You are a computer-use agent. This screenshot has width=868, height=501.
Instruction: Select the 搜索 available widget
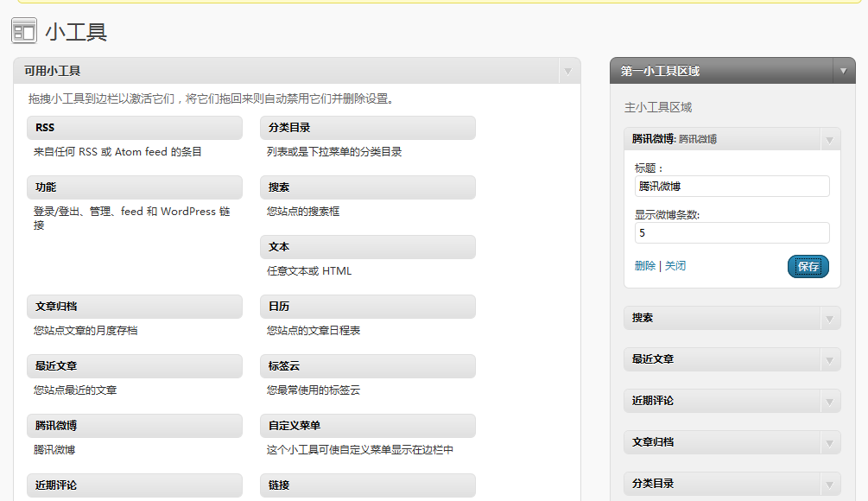tap(368, 187)
